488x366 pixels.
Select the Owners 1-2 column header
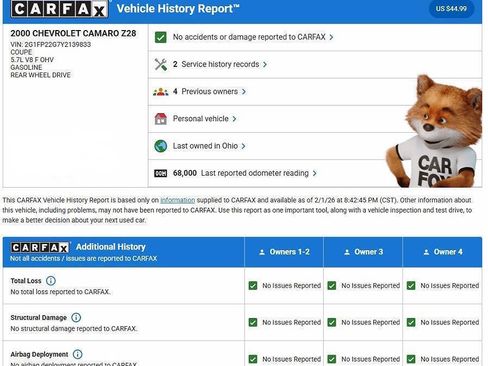click(284, 252)
